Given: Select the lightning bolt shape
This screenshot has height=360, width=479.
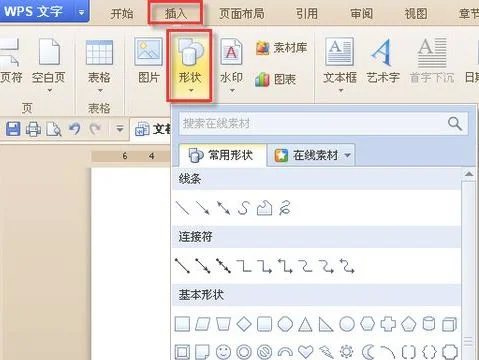Looking at the screenshot, I should (326, 352).
